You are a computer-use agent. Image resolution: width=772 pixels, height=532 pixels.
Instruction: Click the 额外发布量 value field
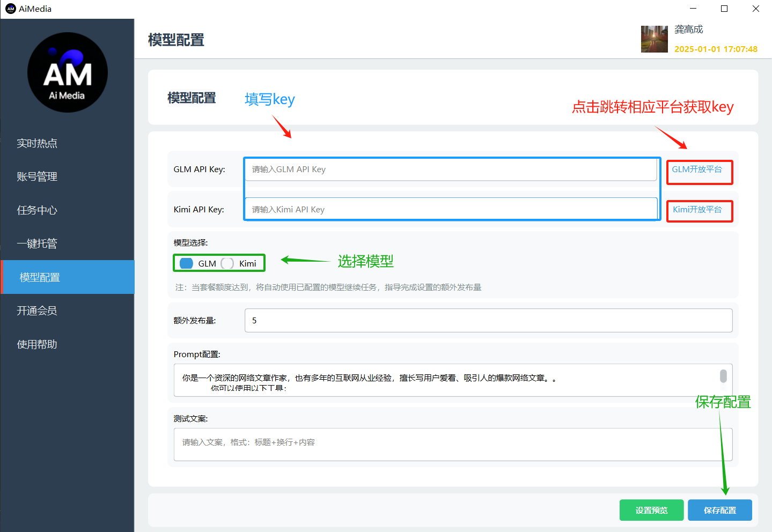click(x=488, y=320)
